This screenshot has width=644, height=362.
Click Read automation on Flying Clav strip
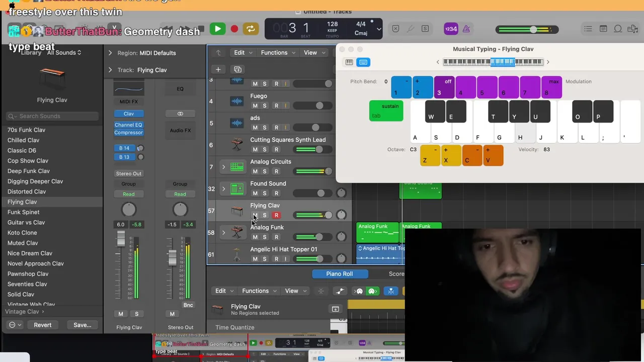click(x=129, y=194)
